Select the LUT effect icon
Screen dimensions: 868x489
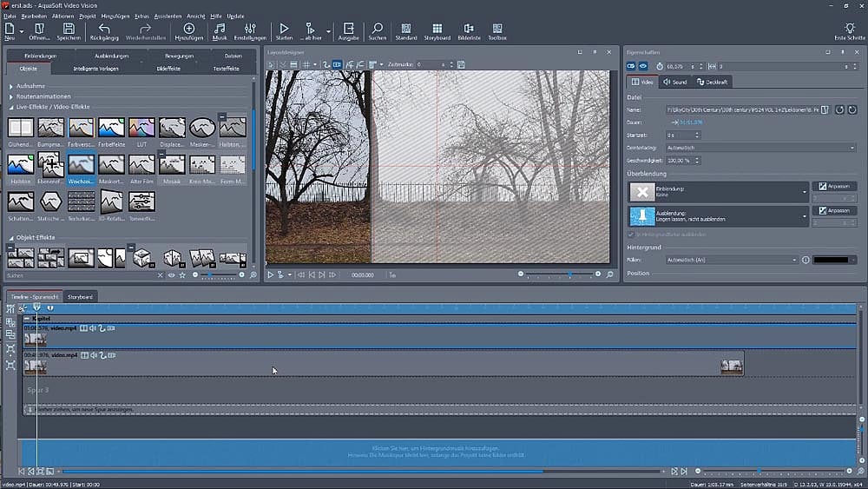[x=141, y=128]
